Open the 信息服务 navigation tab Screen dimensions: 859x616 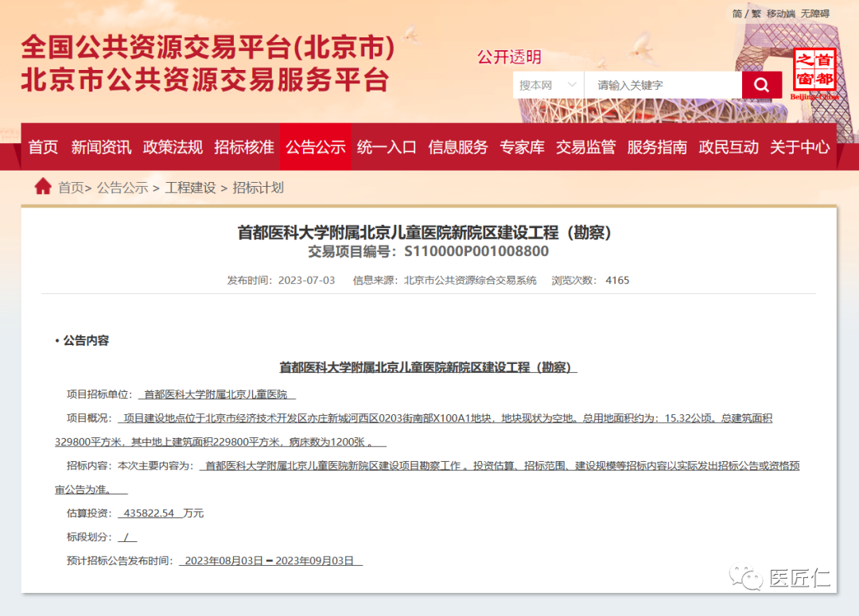(458, 147)
